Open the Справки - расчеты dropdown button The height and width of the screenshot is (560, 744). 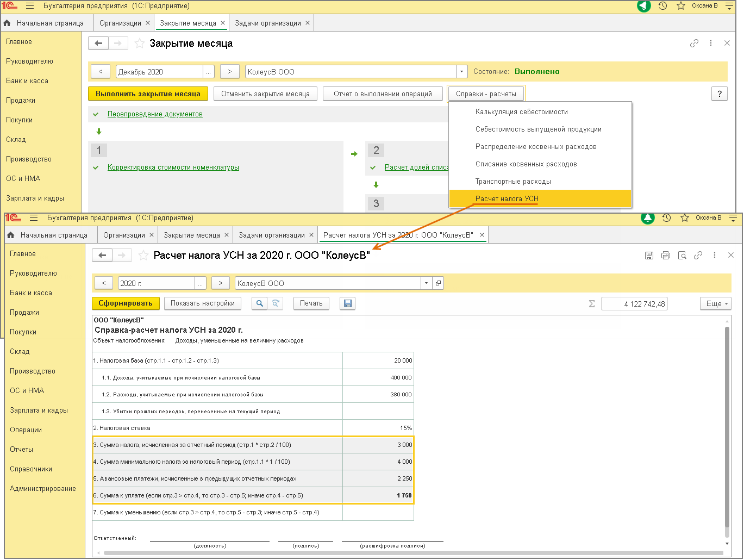pyautogui.click(x=486, y=94)
